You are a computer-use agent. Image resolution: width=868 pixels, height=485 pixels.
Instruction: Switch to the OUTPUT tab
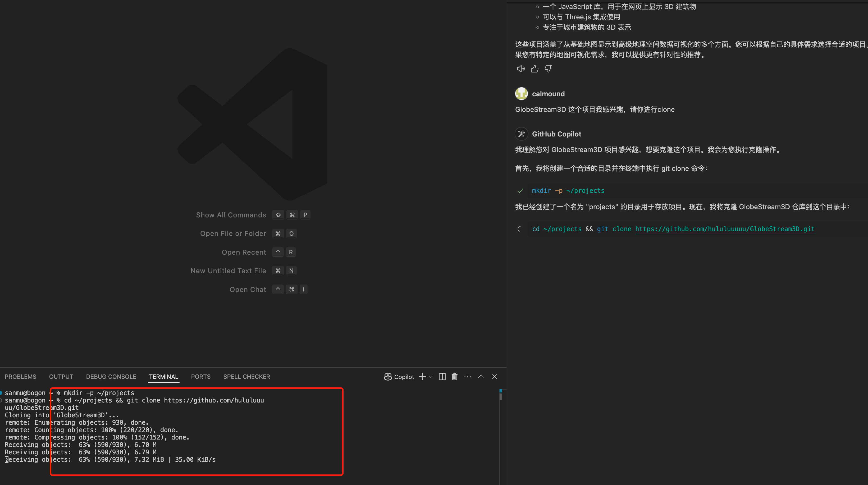(x=61, y=377)
